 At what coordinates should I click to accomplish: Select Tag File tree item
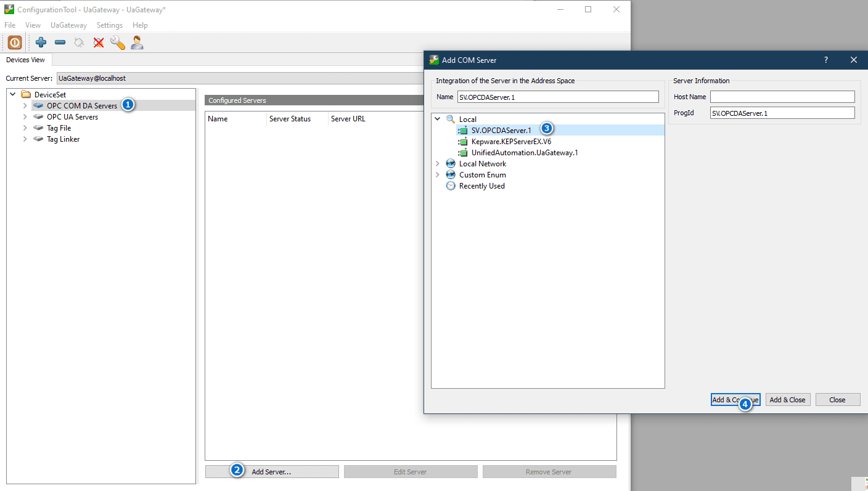tap(59, 128)
